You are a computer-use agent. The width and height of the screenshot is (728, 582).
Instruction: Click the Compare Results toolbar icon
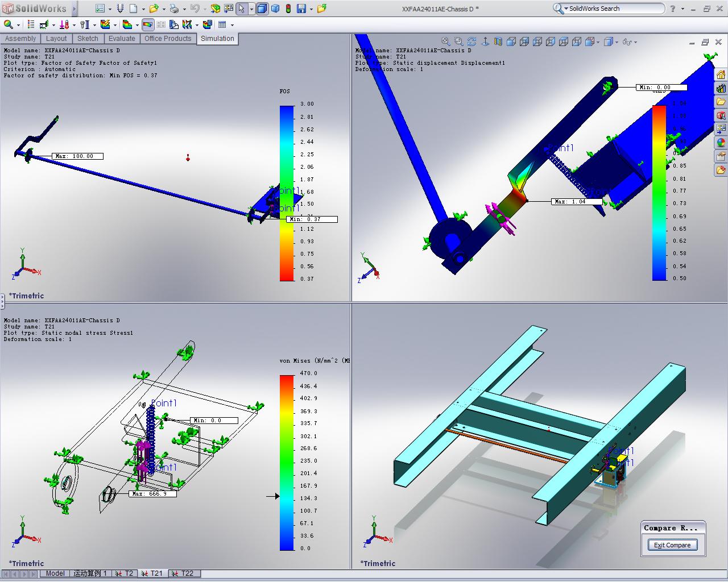point(161,24)
